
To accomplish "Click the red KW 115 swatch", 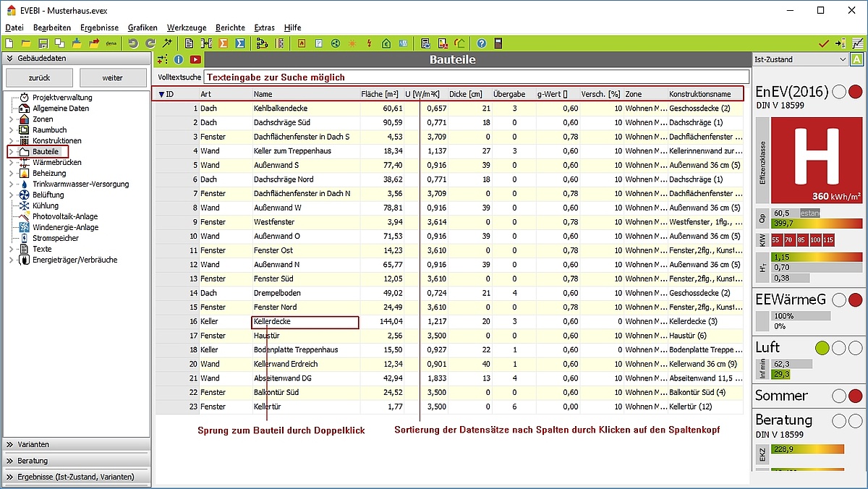I will click(829, 239).
